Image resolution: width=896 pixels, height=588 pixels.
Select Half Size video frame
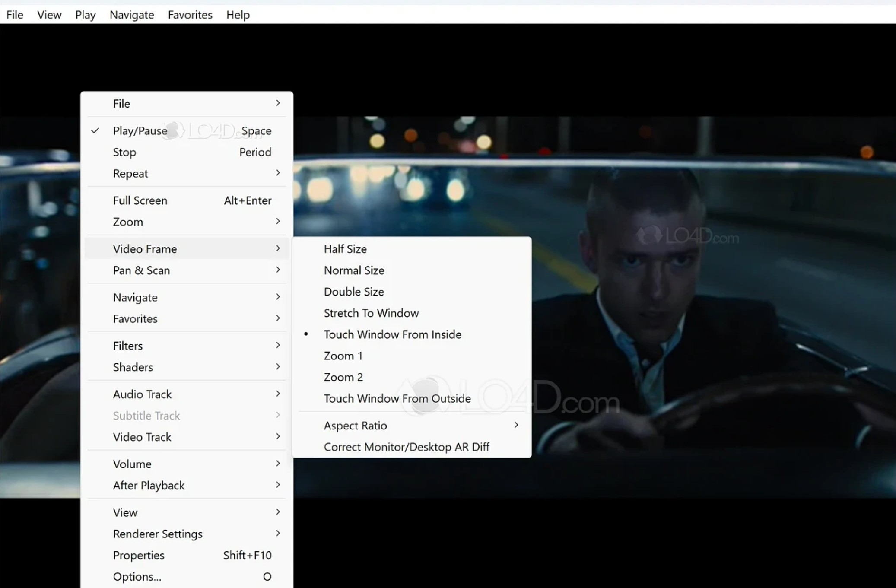[x=412, y=249]
